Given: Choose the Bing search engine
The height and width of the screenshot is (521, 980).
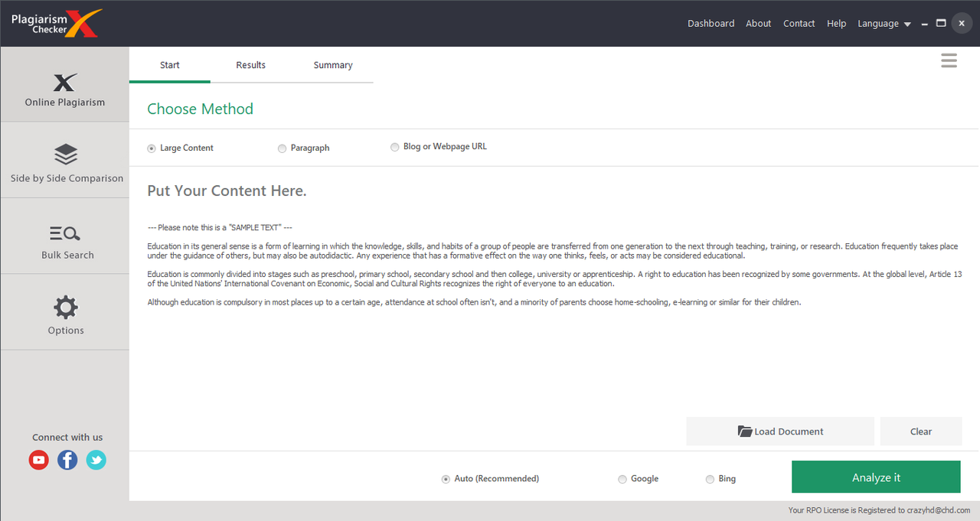Looking at the screenshot, I should [720, 479].
